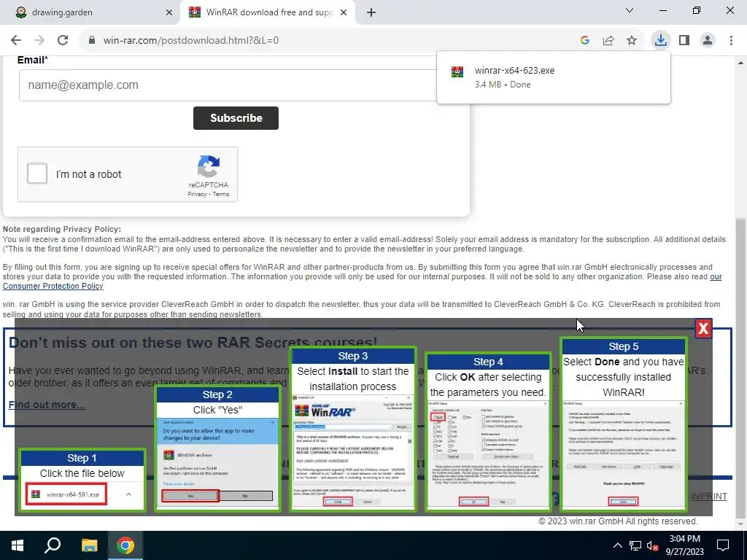The image size is (747, 560).
Task: Click Find out more link
Action: pos(47,405)
